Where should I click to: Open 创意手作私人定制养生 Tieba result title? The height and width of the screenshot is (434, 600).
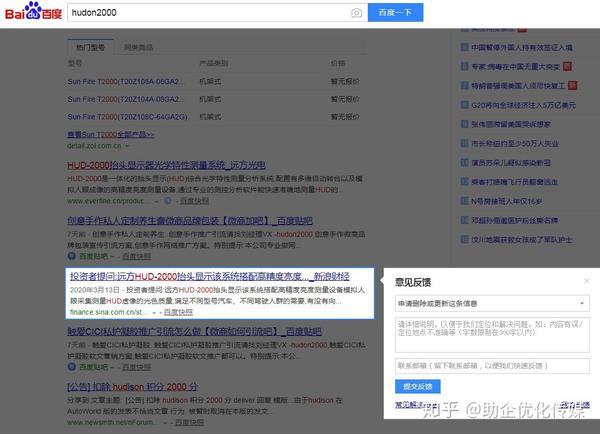click(x=190, y=220)
